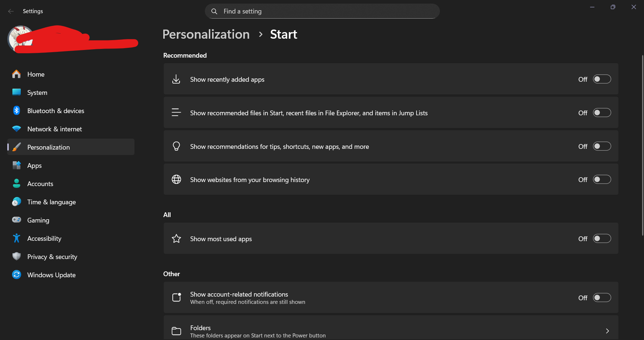This screenshot has width=644, height=340.
Task: Click the Accessibility figure icon
Action: pos(16,238)
